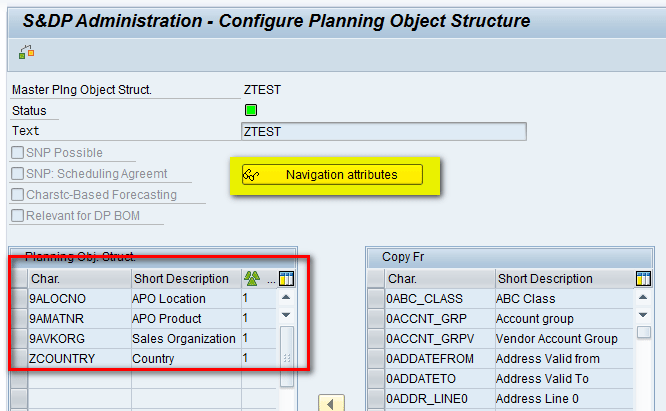Click the left arrow transfer button

(331, 403)
